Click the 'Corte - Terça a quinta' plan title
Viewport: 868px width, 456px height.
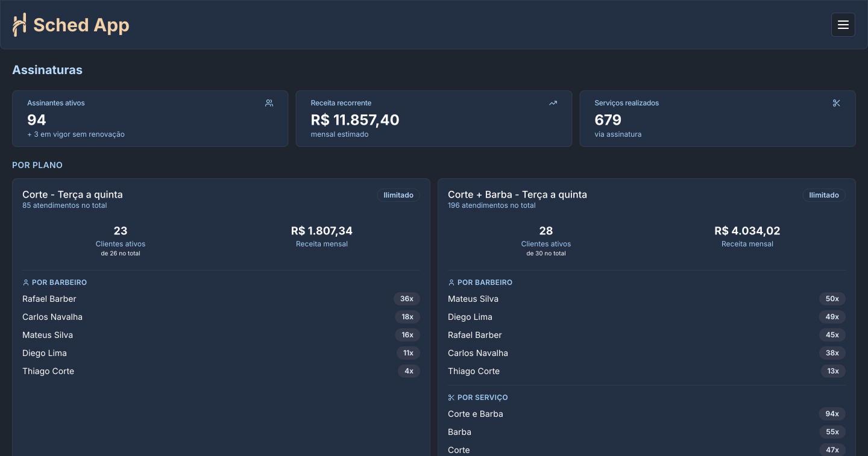tap(72, 195)
